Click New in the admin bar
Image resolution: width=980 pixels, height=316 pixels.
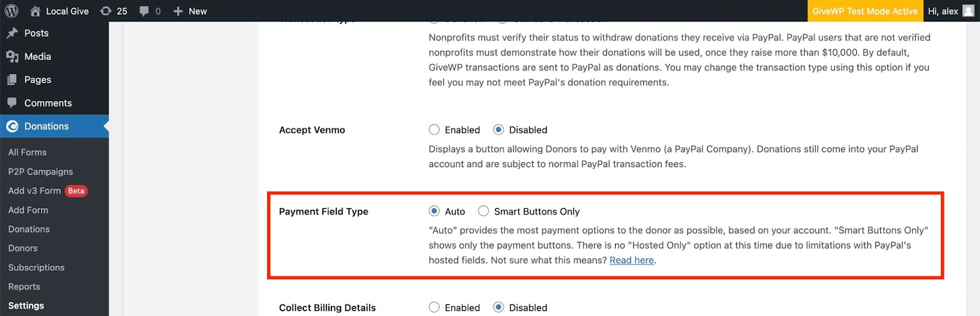198,11
